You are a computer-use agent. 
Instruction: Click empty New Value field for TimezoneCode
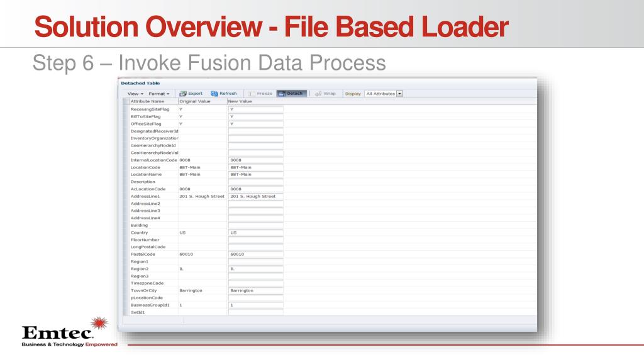click(255, 283)
